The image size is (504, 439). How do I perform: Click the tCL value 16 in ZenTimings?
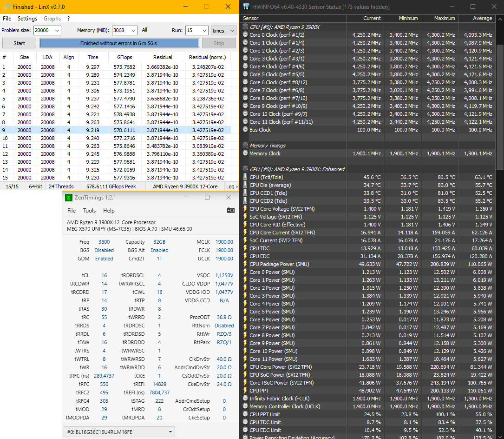coord(104,275)
